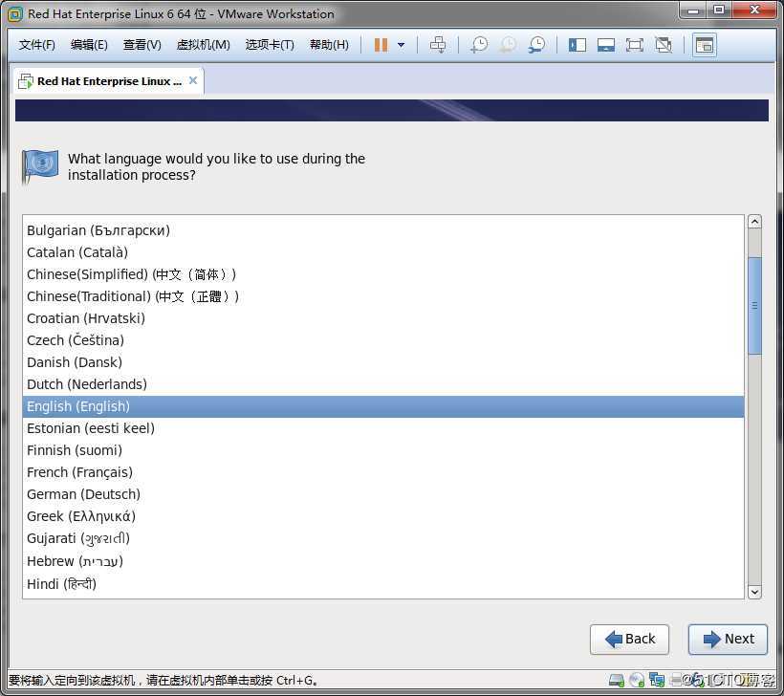Viewport: 784px width, 696px height.
Task: Toggle the library sidebar view
Action: click(577, 45)
